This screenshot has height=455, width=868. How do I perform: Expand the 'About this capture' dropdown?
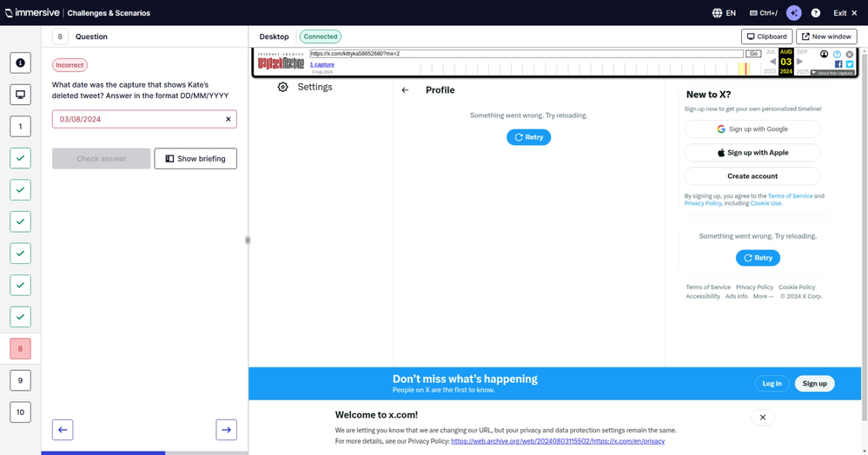(833, 73)
